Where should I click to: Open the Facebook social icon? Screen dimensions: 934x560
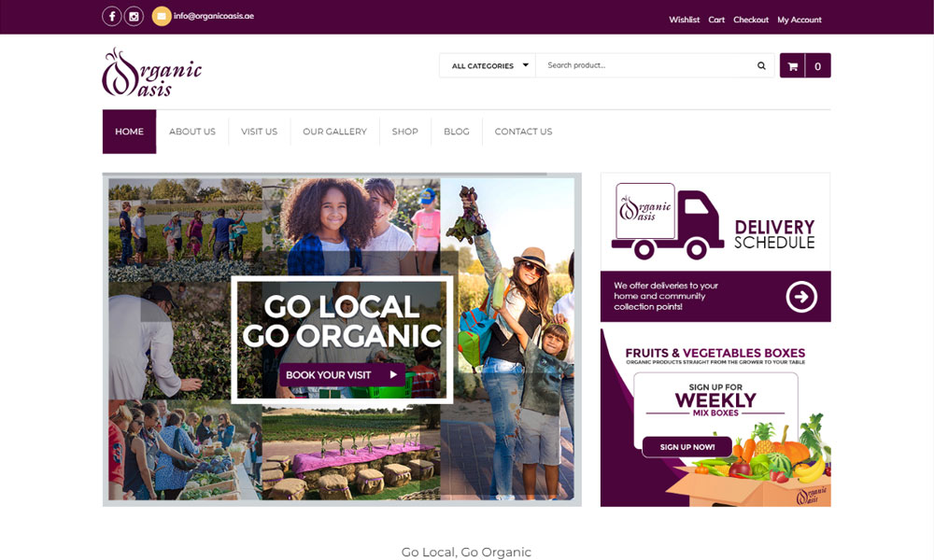(x=112, y=16)
